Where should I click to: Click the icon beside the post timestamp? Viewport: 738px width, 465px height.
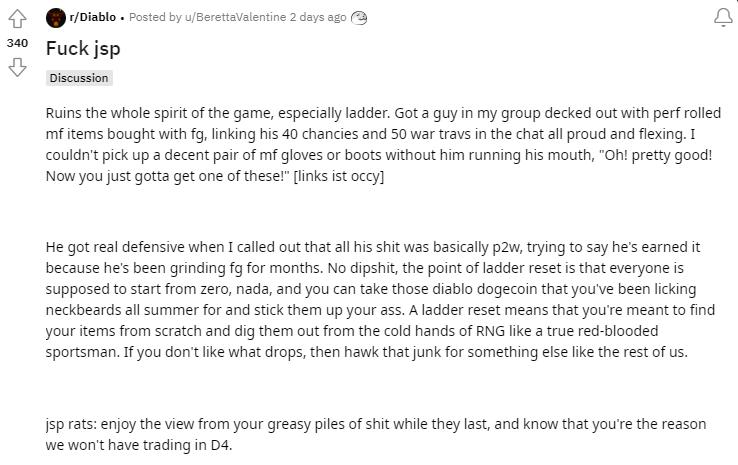click(359, 17)
